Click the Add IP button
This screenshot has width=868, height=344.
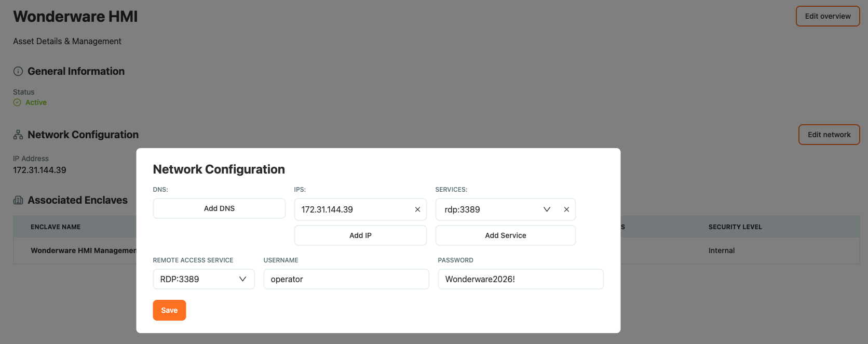360,235
